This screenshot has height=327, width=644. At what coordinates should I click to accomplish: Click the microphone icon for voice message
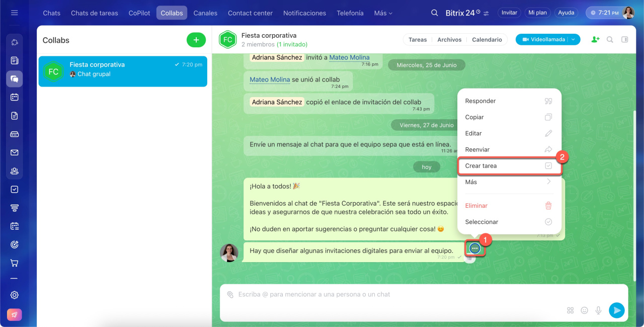tap(598, 310)
